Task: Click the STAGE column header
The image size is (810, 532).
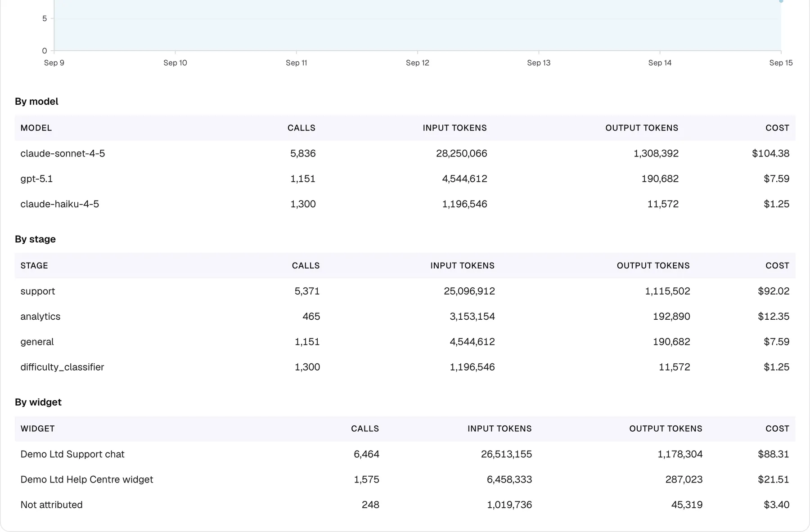Action: (34, 265)
